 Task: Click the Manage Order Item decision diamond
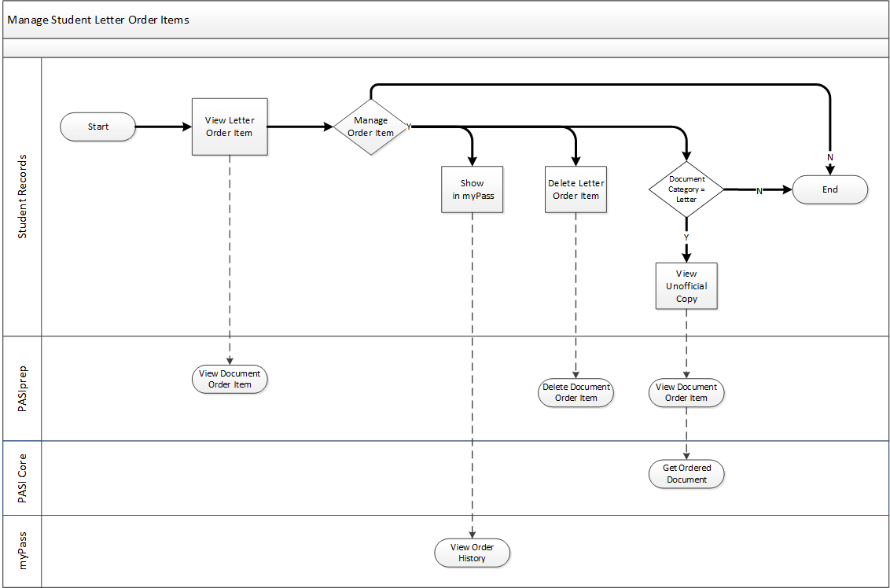[371, 127]
